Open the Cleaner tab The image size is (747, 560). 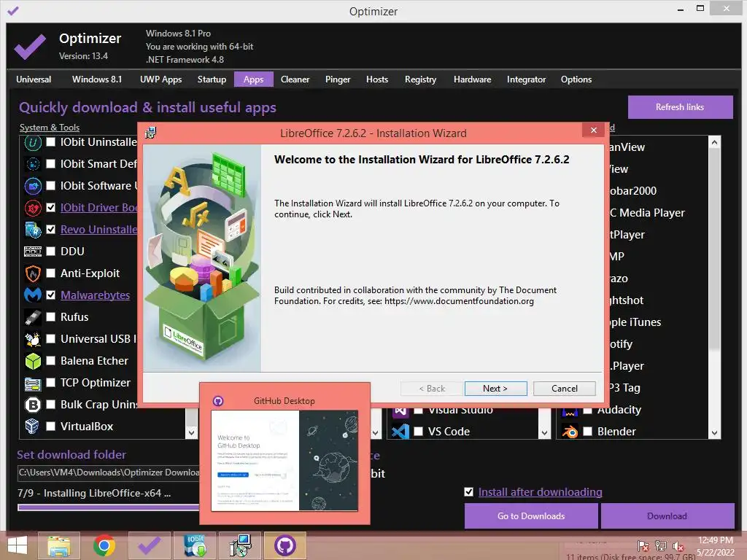coord(295,79)
